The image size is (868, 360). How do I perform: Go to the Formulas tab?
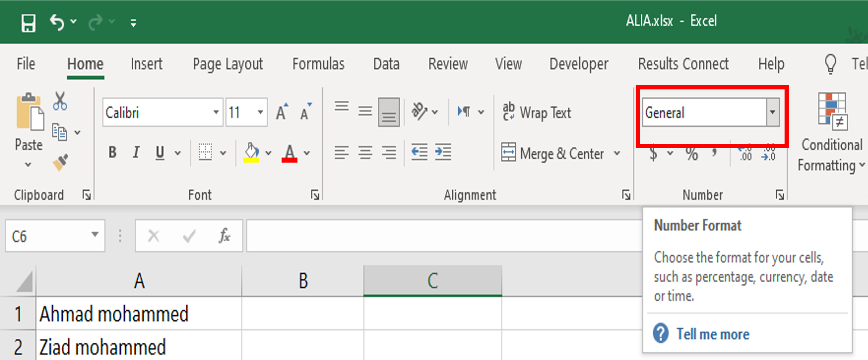click(x=319, y=64)
